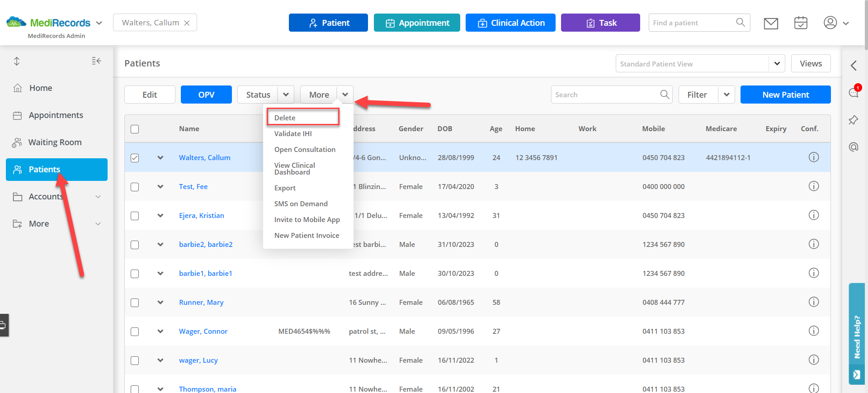
Task: Select Validate IHI menu item
Action: click(293, 133)
